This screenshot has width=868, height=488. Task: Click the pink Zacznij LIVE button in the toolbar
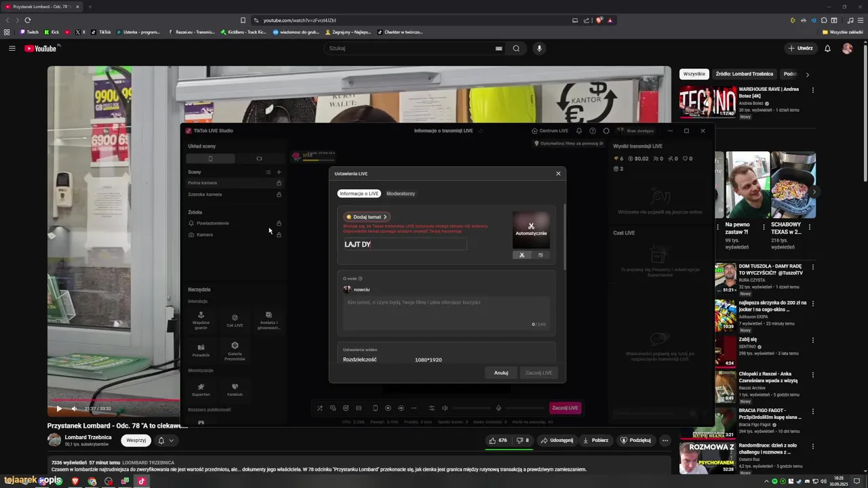(565, 408)
